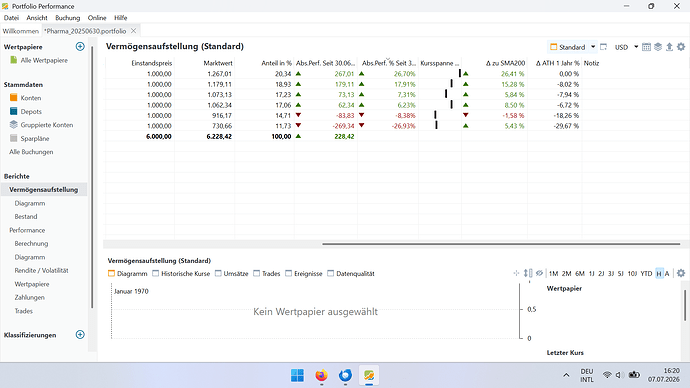Open the USD currency dropdown arrow

636,47
